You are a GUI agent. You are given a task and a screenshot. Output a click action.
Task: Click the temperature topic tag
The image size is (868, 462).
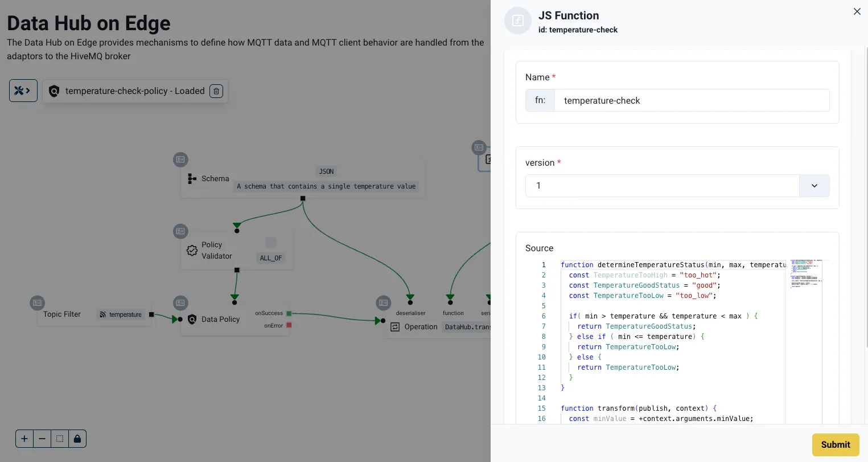pos(121,314)
